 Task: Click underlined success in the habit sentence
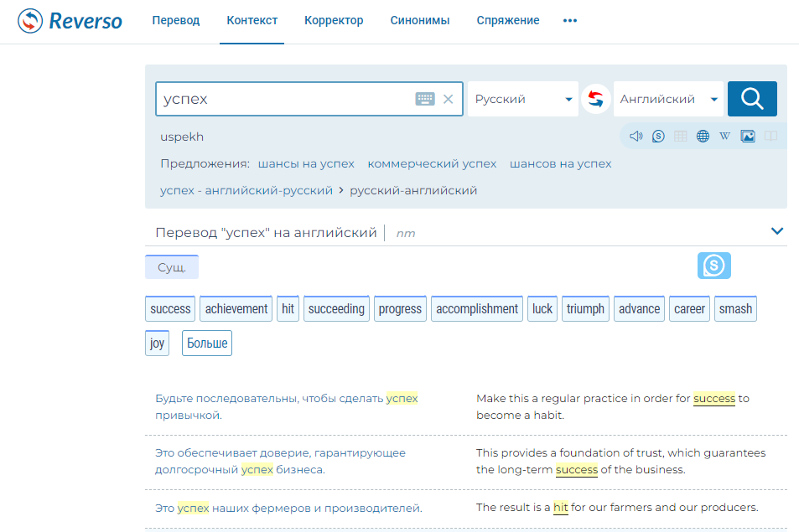(714, 399)
